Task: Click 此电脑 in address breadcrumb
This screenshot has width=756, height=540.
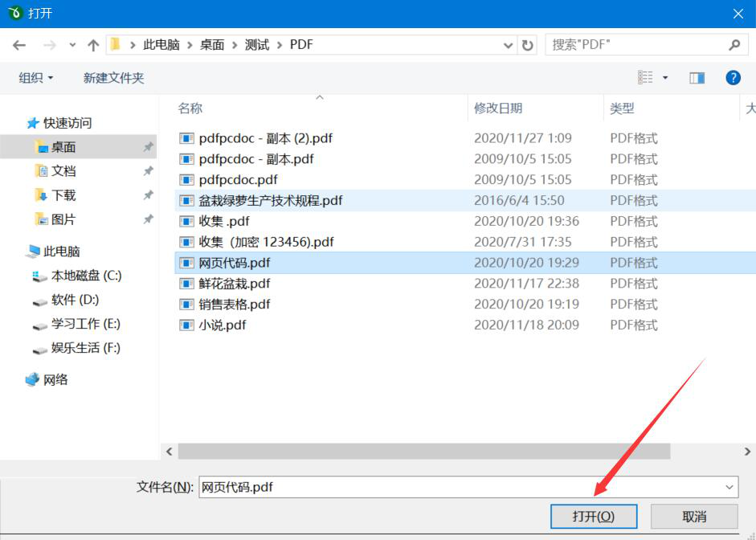Action: click(161, 45)
